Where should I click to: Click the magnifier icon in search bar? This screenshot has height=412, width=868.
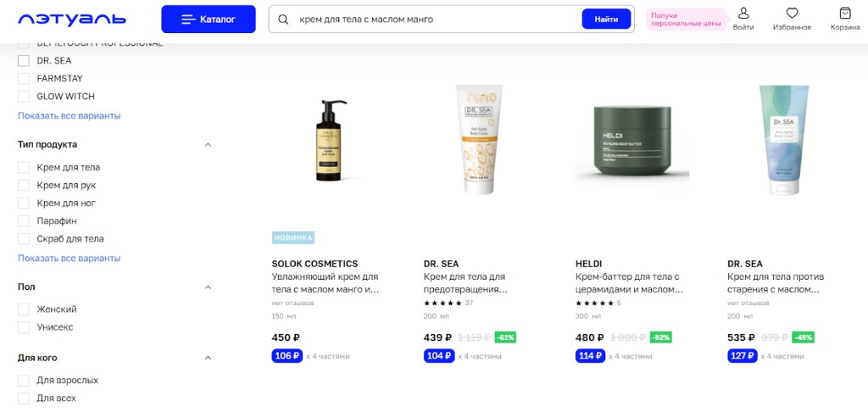tap(283, 19)
